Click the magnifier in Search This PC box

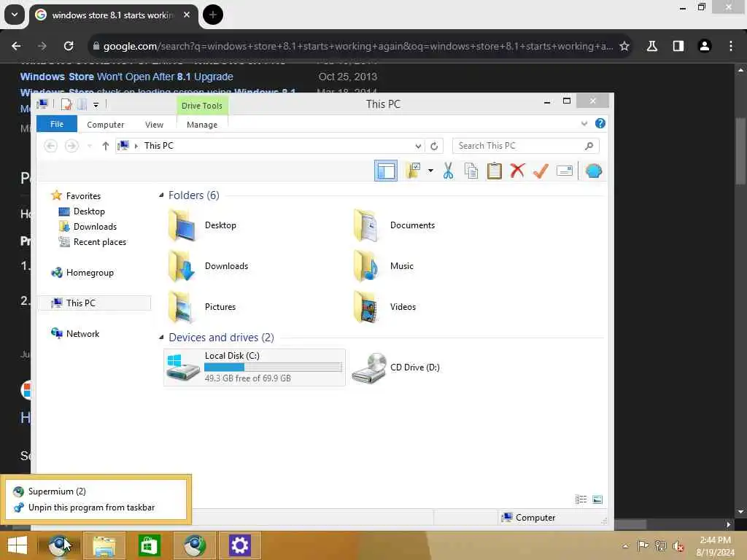click(589, 146)
